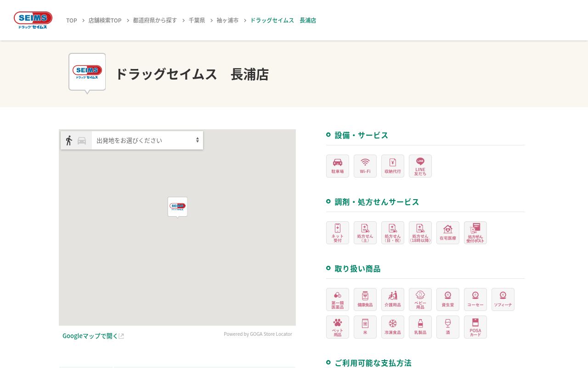Click the 在宅医療 home care icon
Image resolution: width=588 pixels, height=368 pixels.
click(448, 233)
